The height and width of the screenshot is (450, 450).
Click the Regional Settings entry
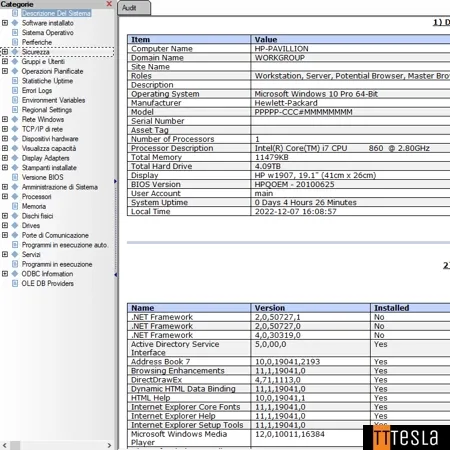tap(47, 110)
